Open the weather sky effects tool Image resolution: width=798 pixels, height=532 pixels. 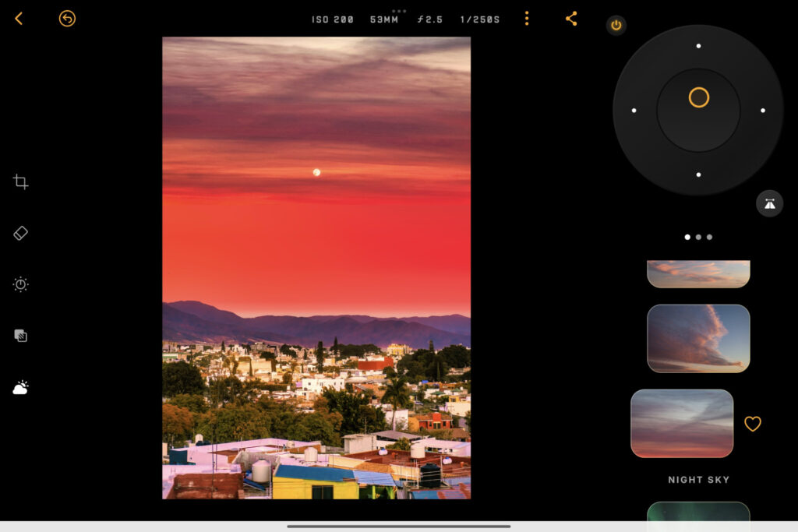click(19, 387)
